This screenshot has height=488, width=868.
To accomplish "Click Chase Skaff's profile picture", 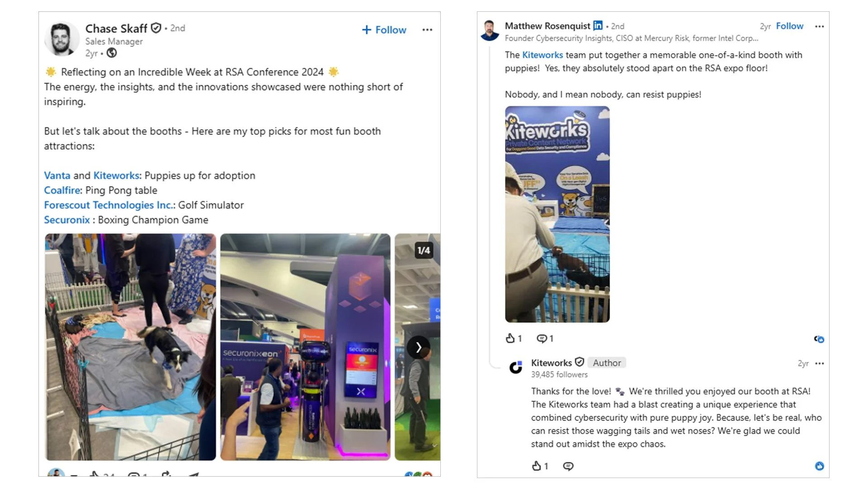I will (x=62, y=39).
